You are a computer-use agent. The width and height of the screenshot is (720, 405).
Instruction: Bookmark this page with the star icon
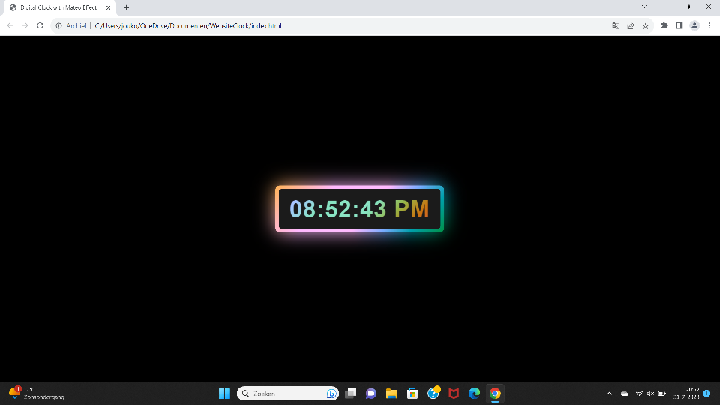click(x=646, y=25)
